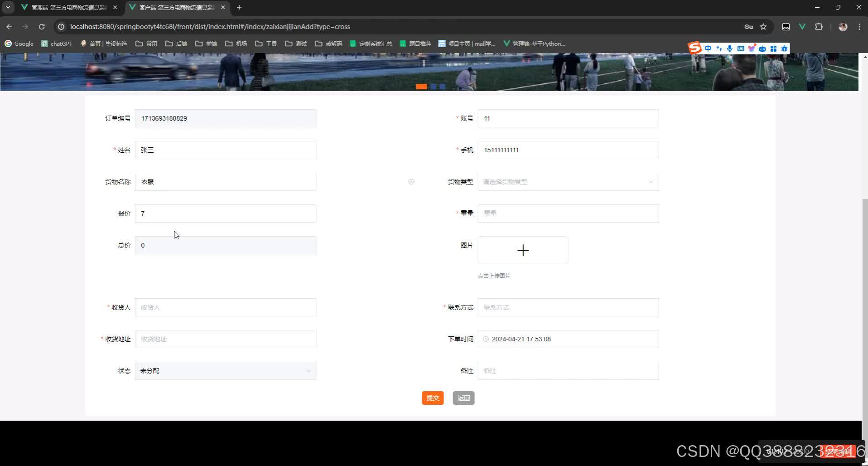Click the refresh icon beside 货物名称 field

coord(411,181)
